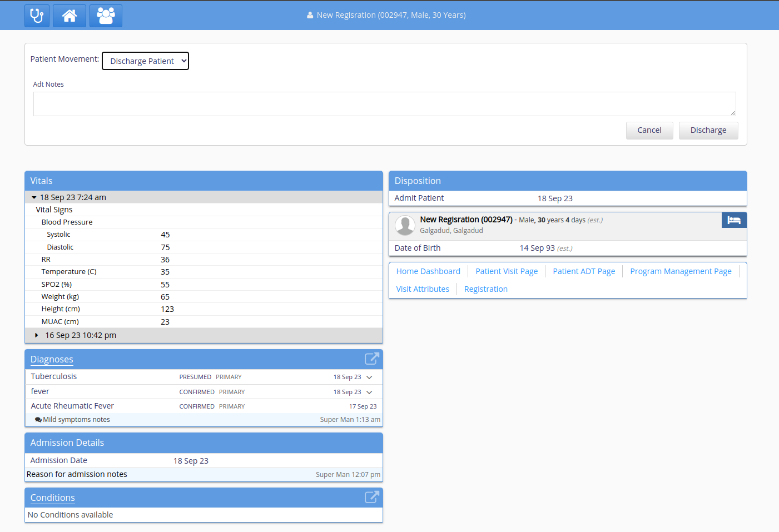Click the Reason for admission notes text

pyautogui.click(x=77, y=474)
